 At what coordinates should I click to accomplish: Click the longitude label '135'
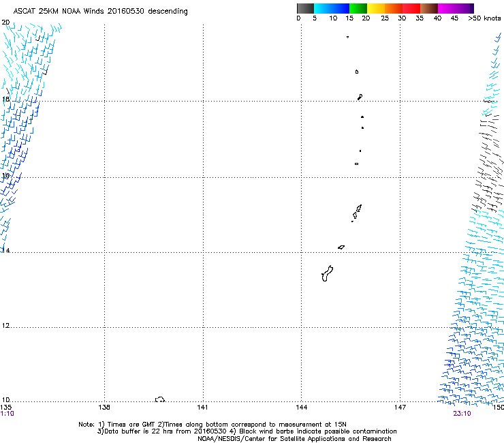pos(5,408)
